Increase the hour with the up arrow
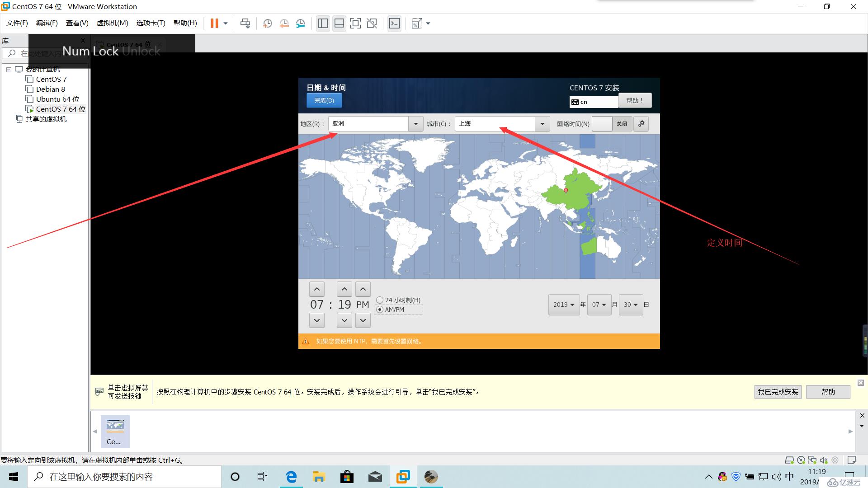868x488 pixels. (x=317, y=289)
